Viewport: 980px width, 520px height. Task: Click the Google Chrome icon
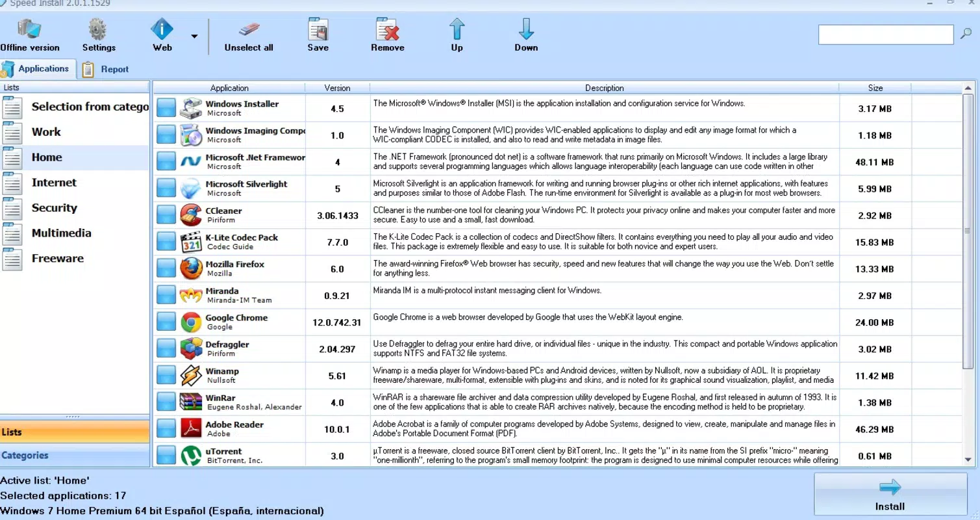(x=191, y=322)
